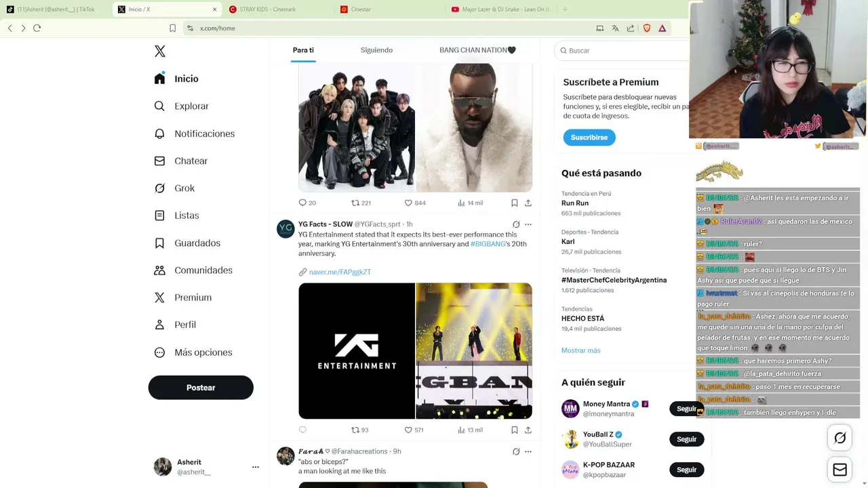The width and height of the screenshot is (868, 488).
Task: Click Suscribirse premium button
Action: point(589,138)
